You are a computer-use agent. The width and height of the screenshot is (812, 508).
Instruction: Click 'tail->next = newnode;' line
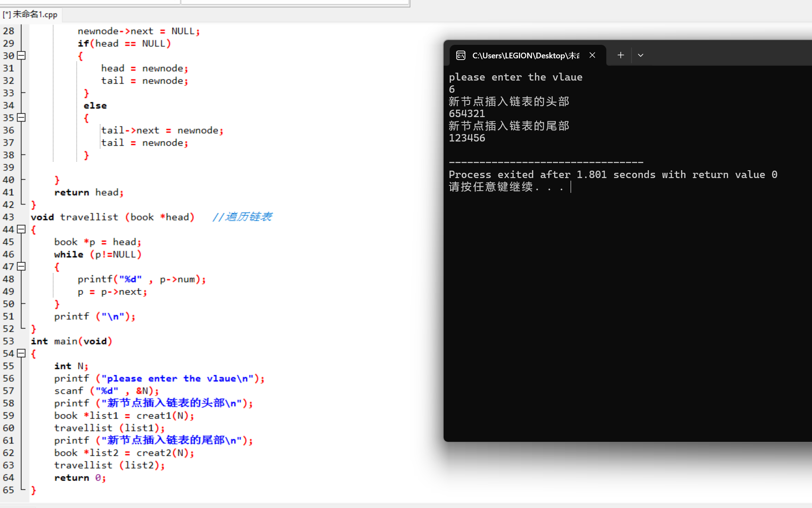162,131
